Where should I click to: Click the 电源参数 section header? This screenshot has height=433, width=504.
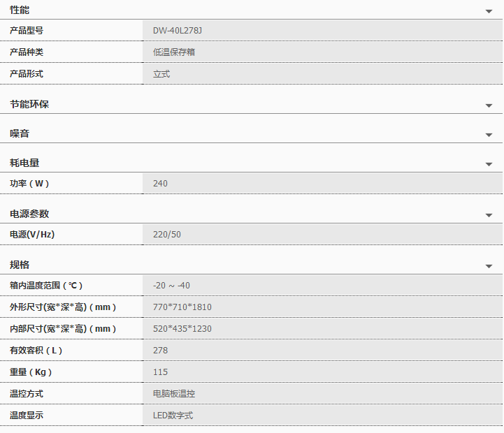[x=29, y=214]
